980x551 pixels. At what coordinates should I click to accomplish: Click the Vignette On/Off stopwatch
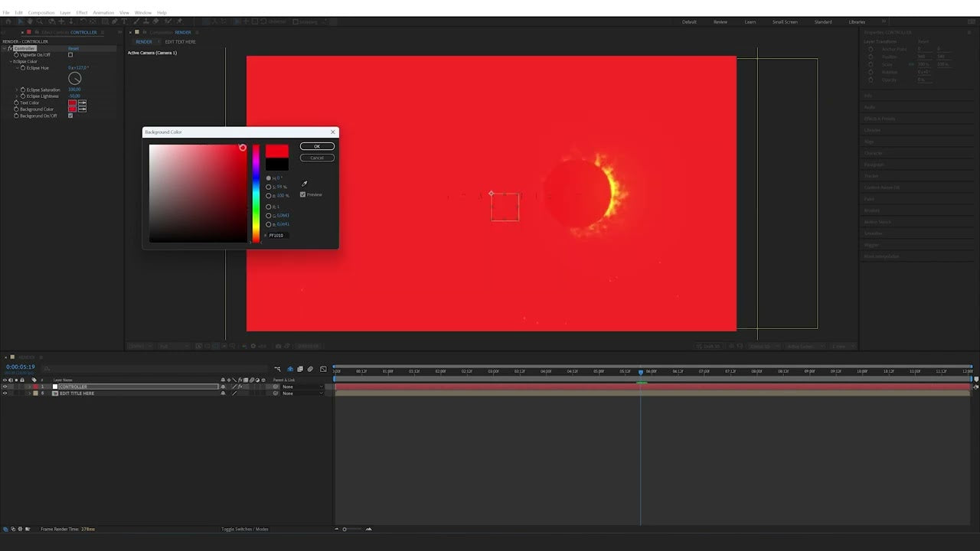(16, 55)
